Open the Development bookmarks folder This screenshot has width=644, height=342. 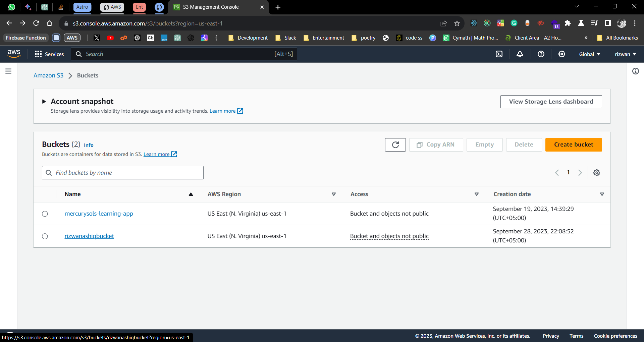point(248,38)
